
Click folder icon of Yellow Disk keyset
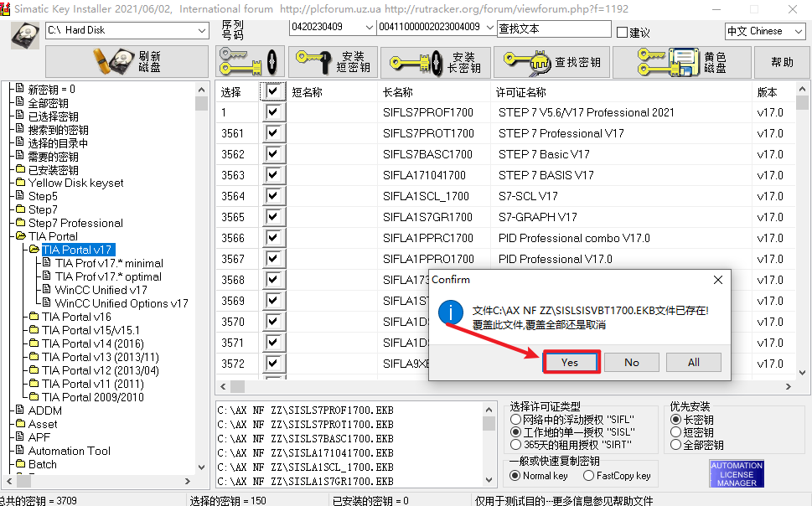point(20,183)
